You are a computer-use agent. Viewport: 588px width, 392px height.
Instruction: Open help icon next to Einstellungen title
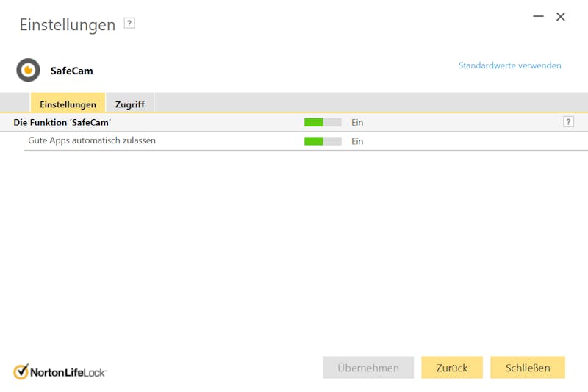click(129, 24)
